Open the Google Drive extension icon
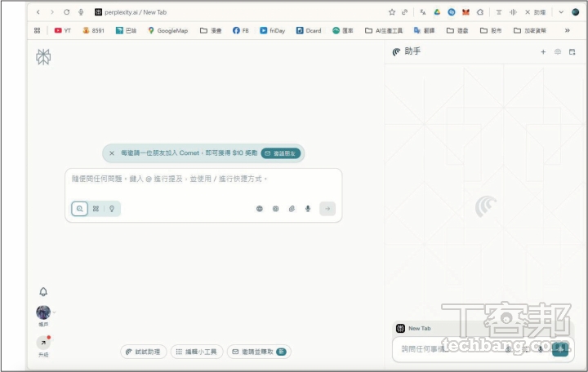The width and height of the screenshot is (588, 372). 437,12
